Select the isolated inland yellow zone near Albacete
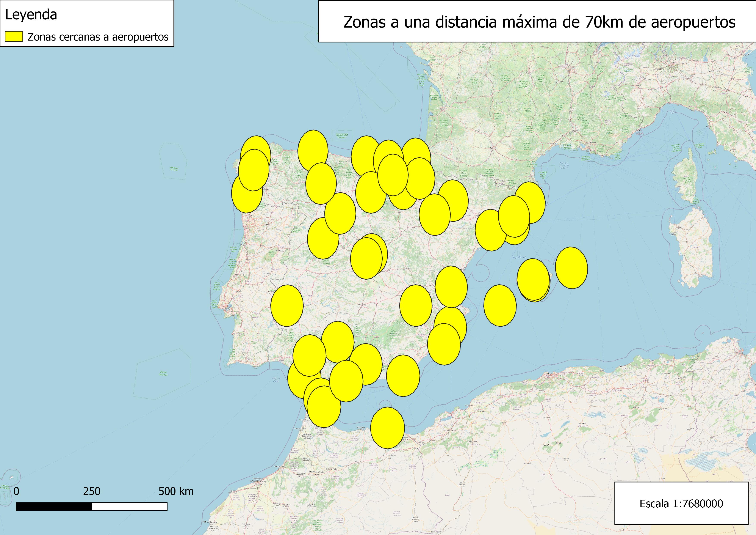The image size is (756, 535). [416, 305]
